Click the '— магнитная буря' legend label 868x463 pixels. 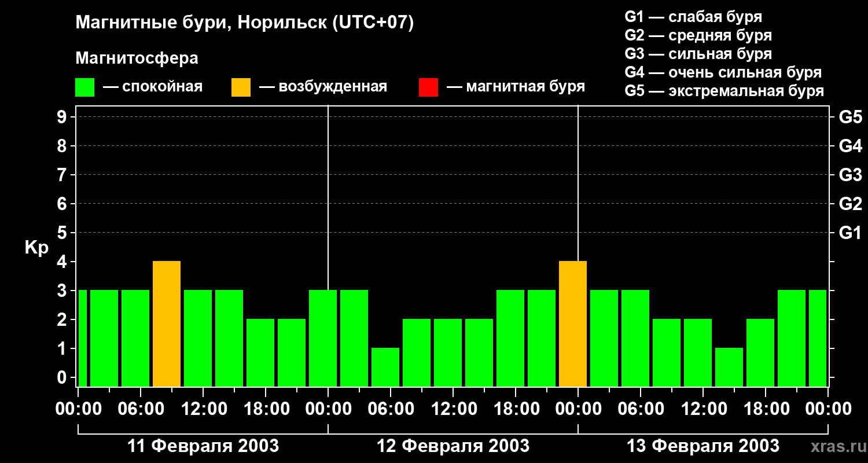click(516, 87)
